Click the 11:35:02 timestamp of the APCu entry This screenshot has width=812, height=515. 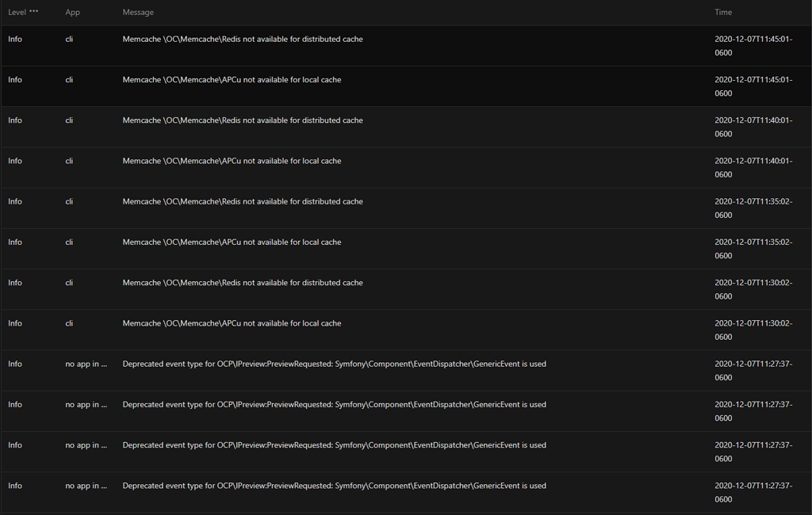pos(753,249)
